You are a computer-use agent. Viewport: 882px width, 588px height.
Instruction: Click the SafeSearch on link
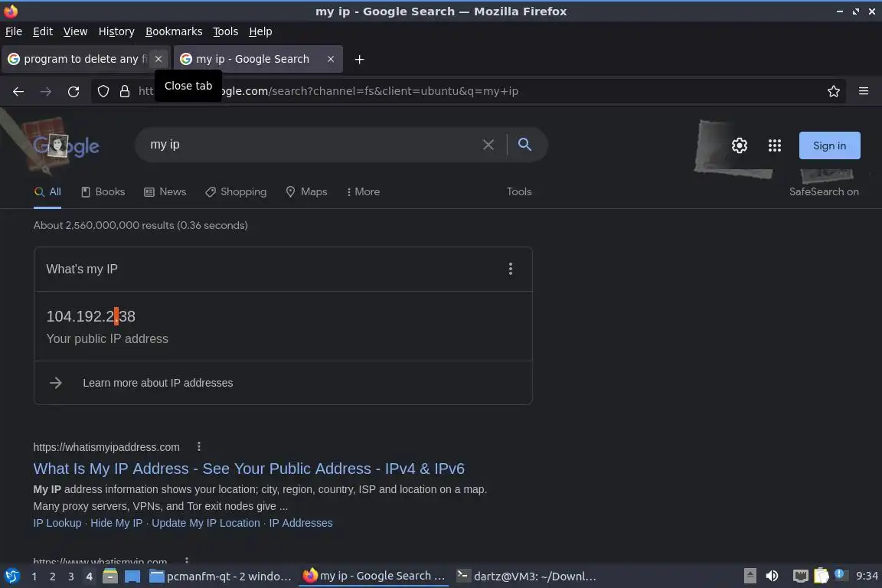click(x=824, y=192)
